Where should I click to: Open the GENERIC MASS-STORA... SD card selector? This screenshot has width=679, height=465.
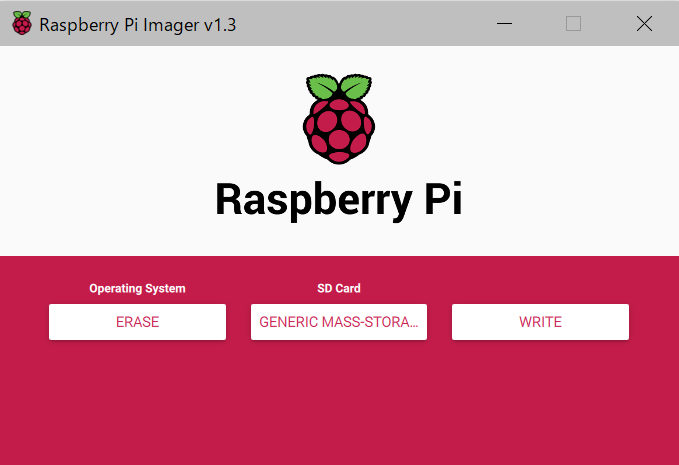click(x=339, y=322)
